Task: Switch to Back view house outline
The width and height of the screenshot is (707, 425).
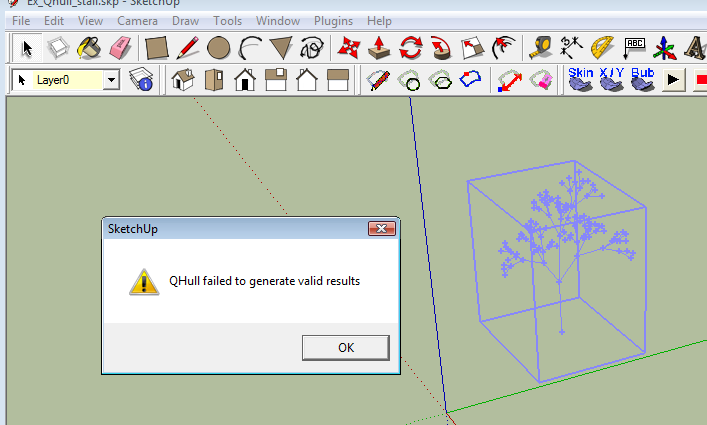Action: click(x=307, y=80)
